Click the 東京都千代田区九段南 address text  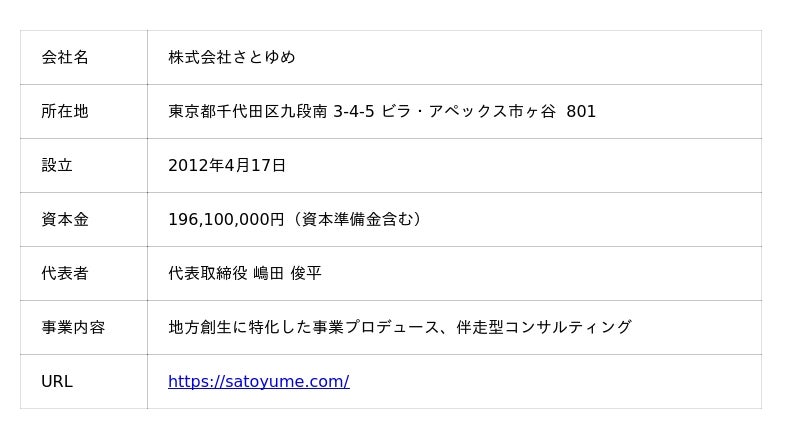tap(247, 111)
